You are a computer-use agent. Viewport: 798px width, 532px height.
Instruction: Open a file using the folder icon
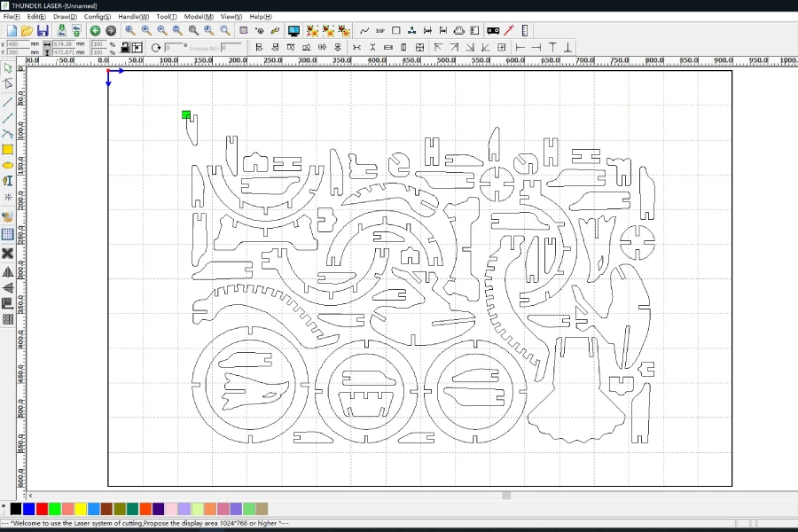pos(27,30)
